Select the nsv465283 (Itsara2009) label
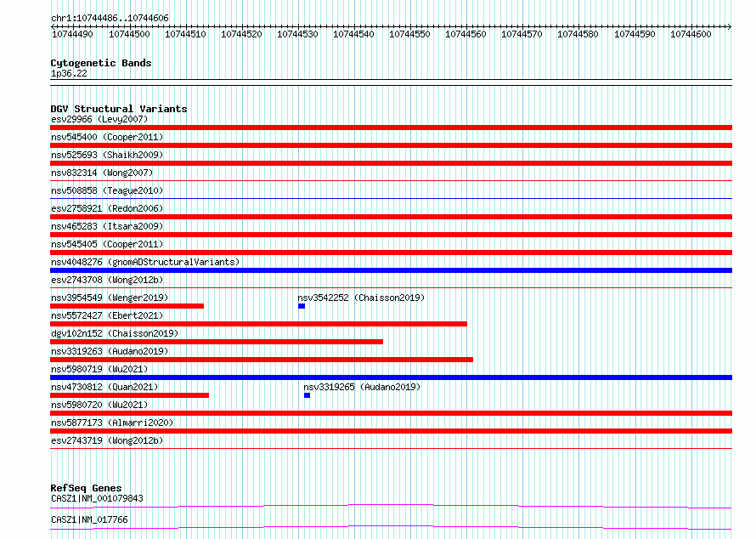This screenshot has width=756, height=539. 107,226
